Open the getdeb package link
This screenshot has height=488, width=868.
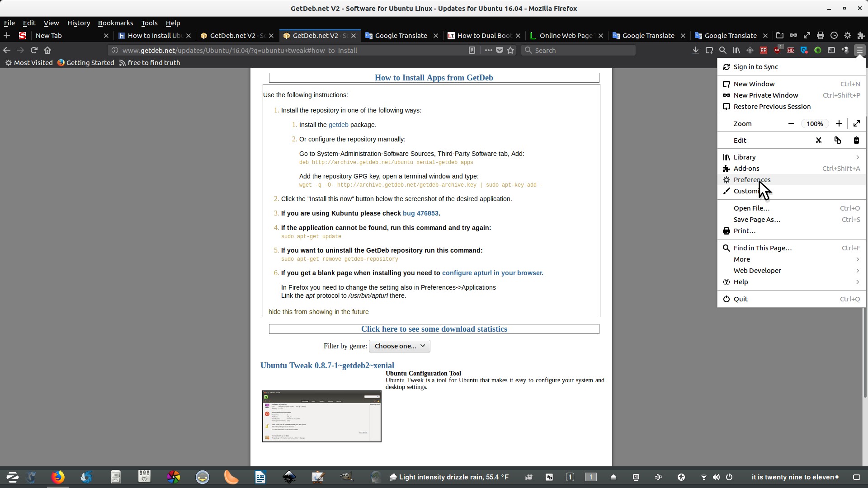click(338, 125)
